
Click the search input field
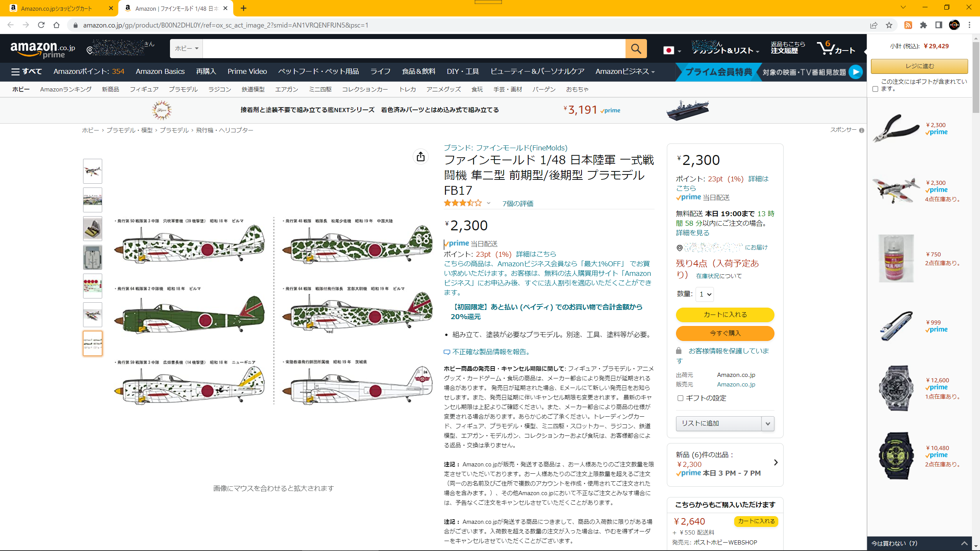tap(414, 49)
